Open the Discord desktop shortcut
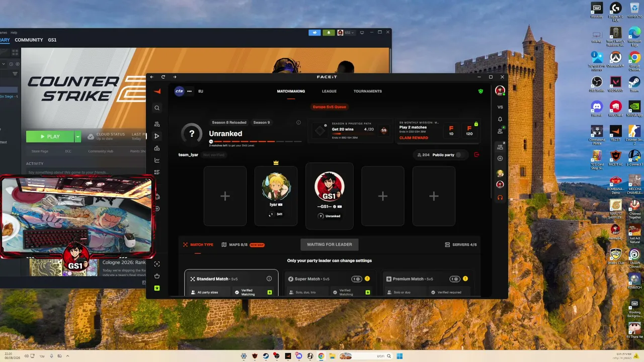Image resolution: width=644 pixels, height=362 pixels. coord(597,109)
